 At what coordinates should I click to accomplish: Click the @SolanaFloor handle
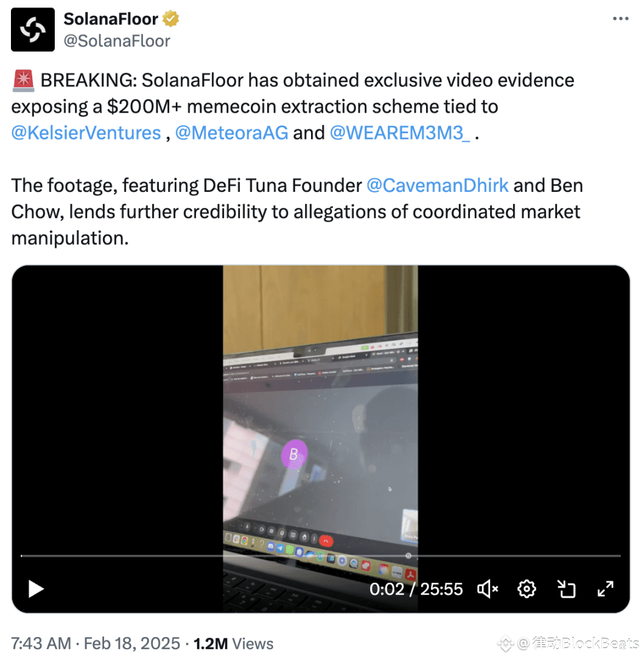click(x=117, y=41)
